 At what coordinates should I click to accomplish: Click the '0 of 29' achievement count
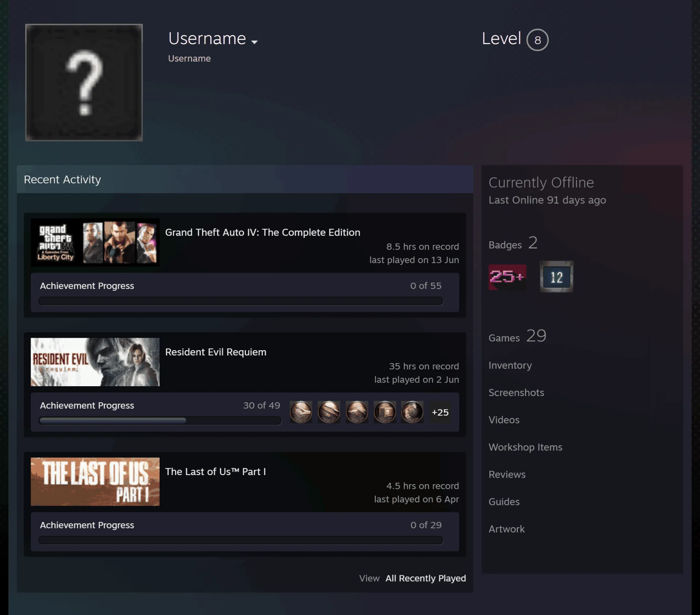[426, 525]
